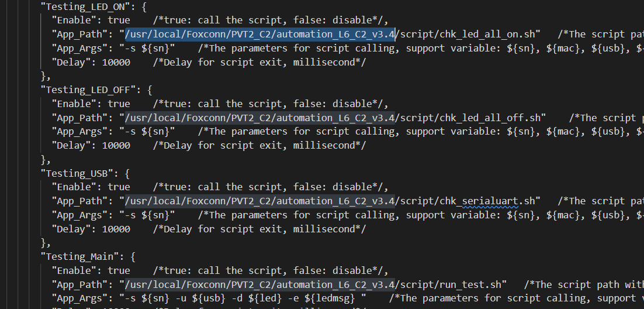Click the closing brace after Testing_LED_ON block

point(44,76)
